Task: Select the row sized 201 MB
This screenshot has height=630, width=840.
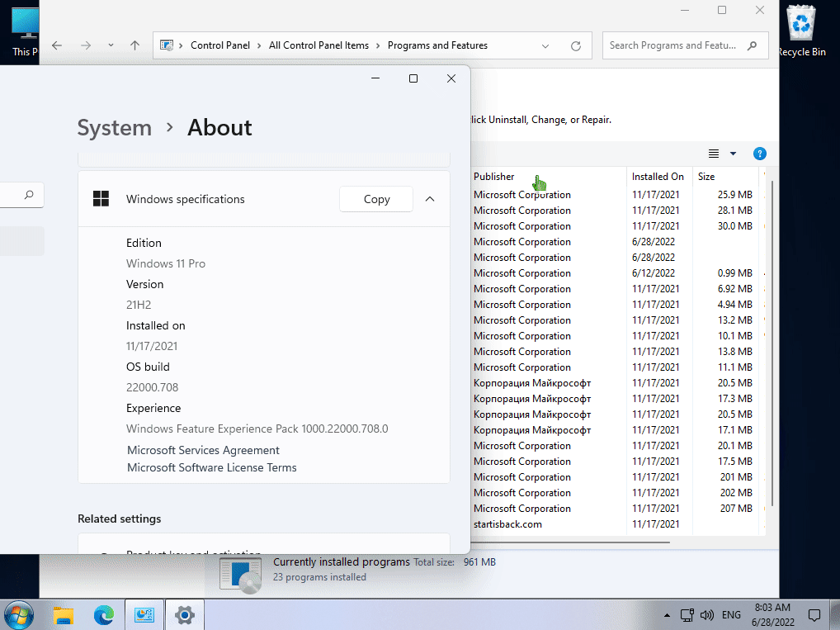Action: [x=616, y=477]
